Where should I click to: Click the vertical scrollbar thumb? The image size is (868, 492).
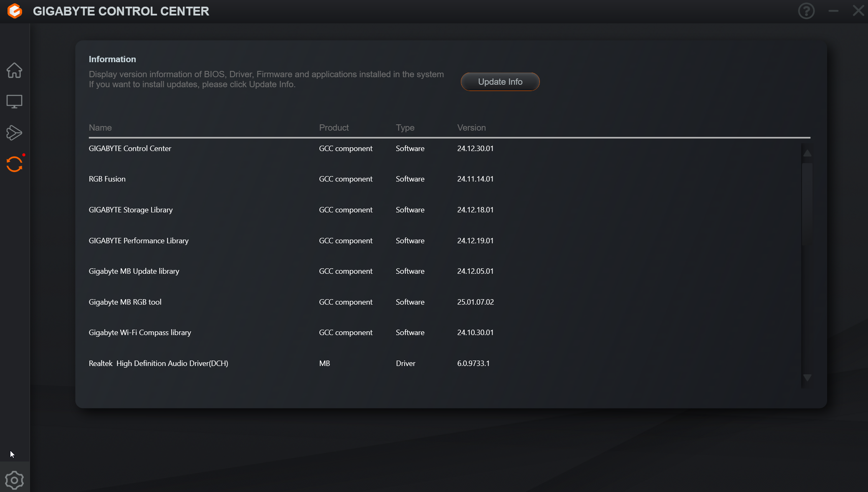point(807,204)
